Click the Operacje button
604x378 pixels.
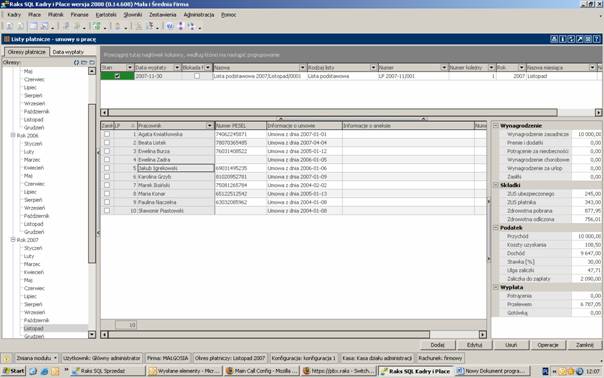click(x=548, y=345)
